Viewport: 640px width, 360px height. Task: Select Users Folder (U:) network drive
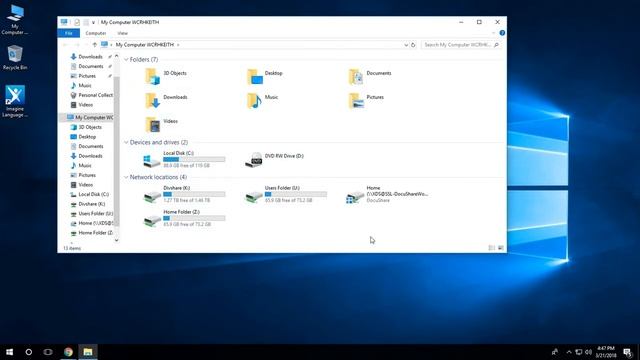coord(285,194)
